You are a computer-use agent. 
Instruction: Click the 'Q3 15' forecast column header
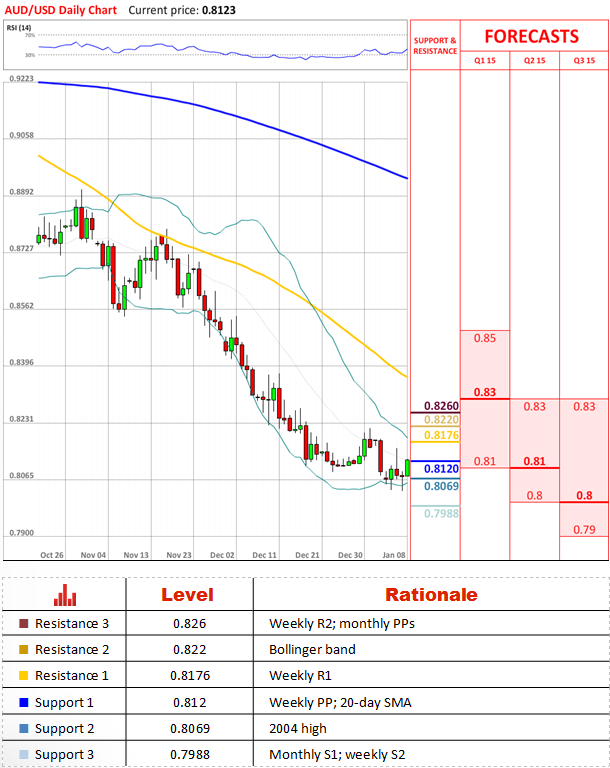(x=585, y=61)
